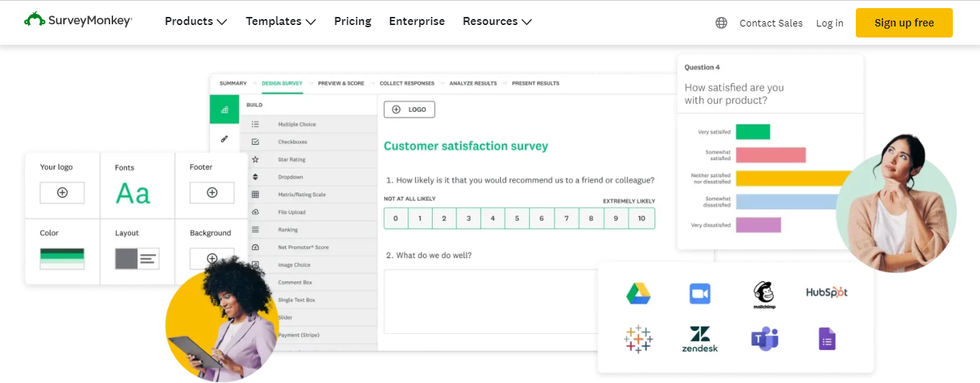Click the HubSpot integration logo

(x=826, y=292)
